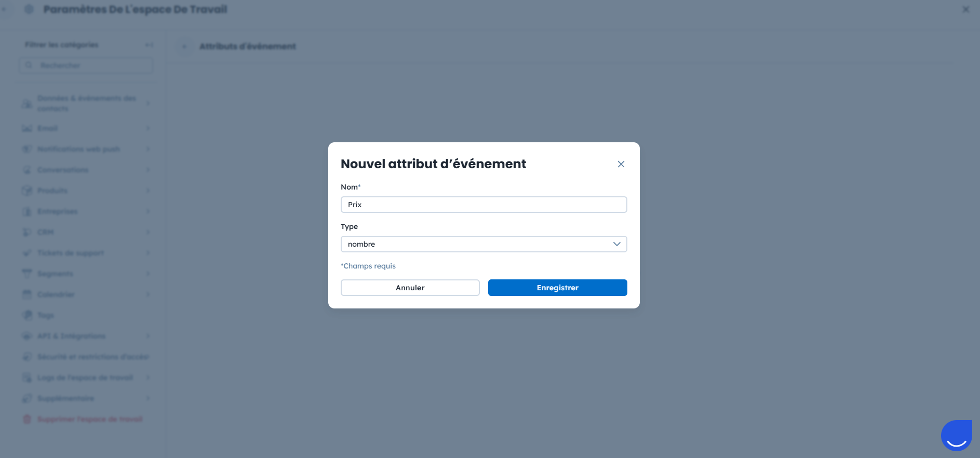Click the Segments funnel icon
The image size is (980, 458).
pyautogui.click(x=27, y=274)
